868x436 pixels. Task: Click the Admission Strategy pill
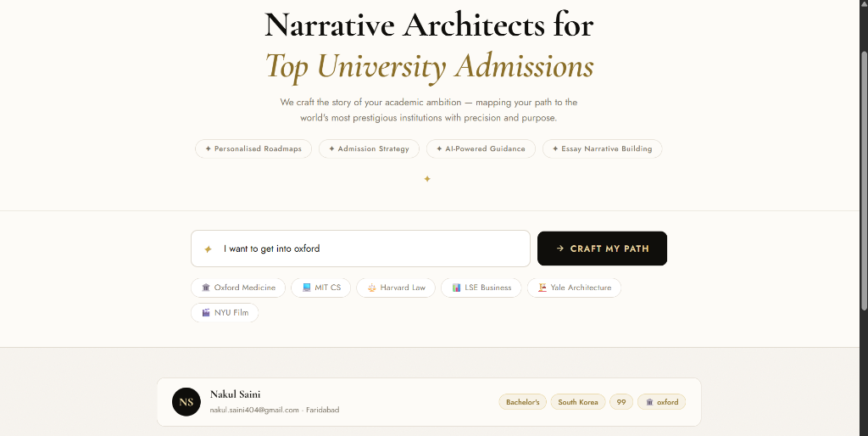click(369, 148)
